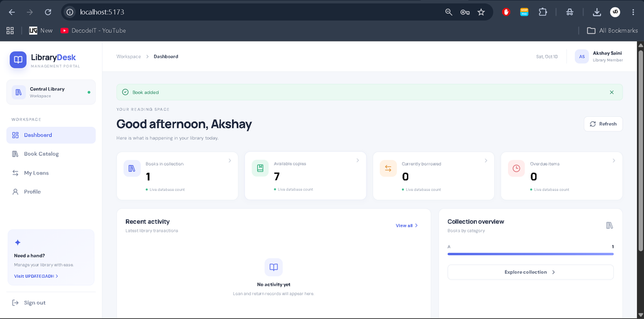Viewport: 644px width, 319px height.
Task: Click the incognito-style extension icon
Action: coord(569,13)
